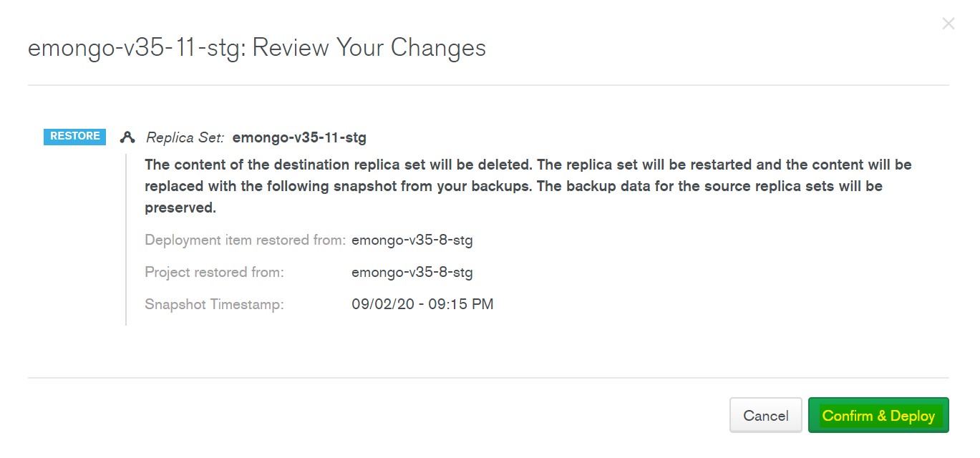Cancel the restore changes
The width and height of the screenshot is (980, 458).
point(765,416)
